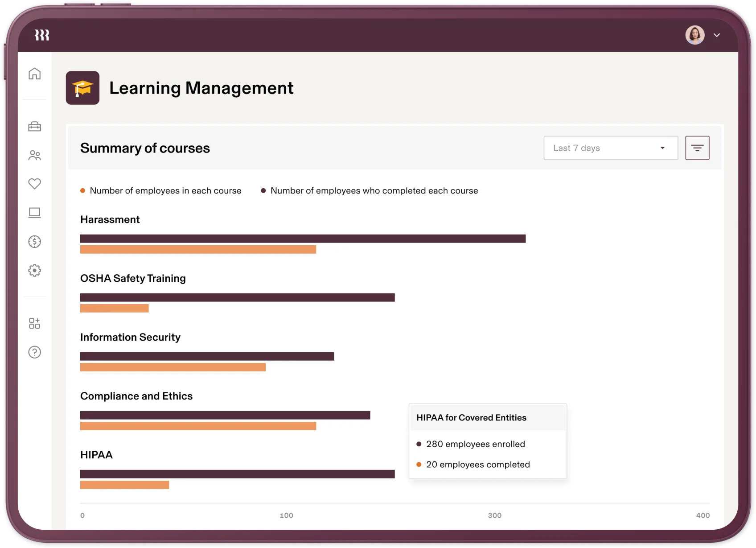Open the laptop devices icon
Image resolution: width=756 pixels, height=548 pixels.
click(x=34, y=213)
